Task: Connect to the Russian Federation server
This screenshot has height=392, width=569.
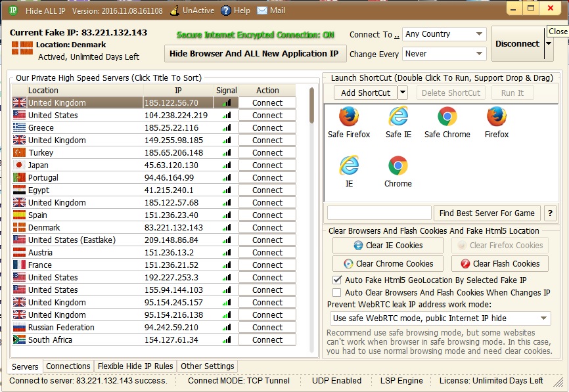Action: 267,327
